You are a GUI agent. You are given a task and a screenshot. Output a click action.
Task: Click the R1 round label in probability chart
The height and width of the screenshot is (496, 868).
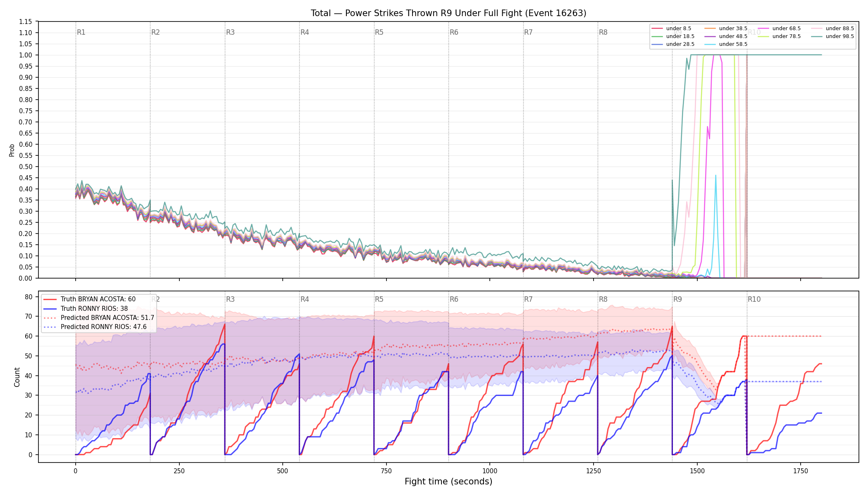click(81, 32)
